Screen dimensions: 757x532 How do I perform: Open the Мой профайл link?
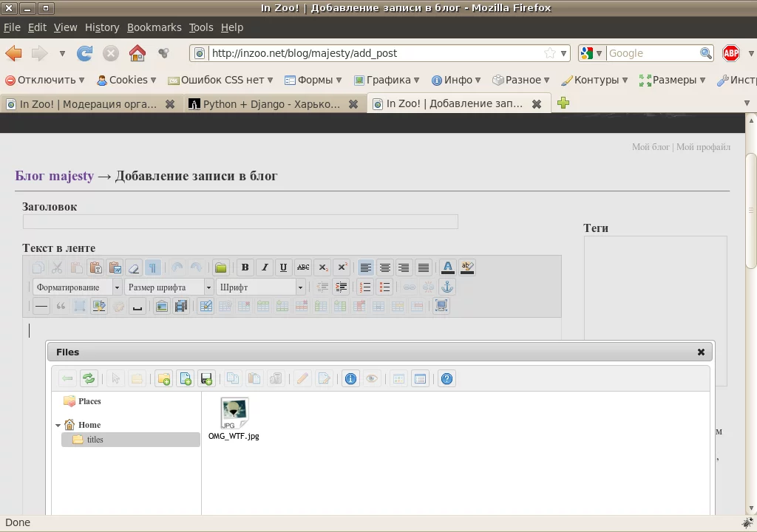pyautogui.click(x=704, y=147)
